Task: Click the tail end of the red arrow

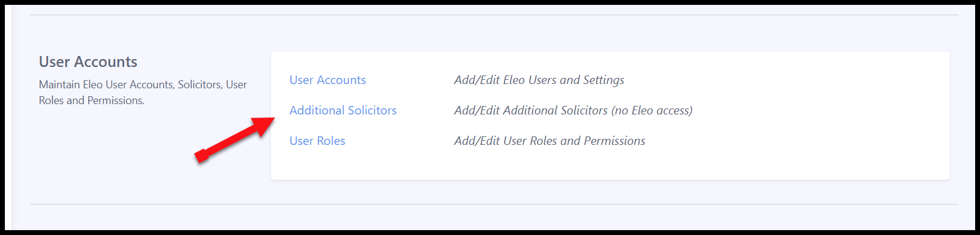Action: point(201,156)
